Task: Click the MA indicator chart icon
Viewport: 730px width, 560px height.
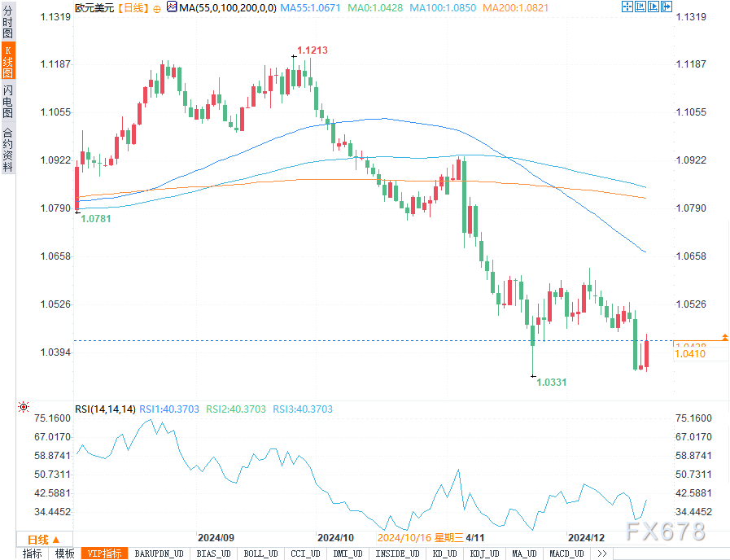Action: tap(172, 7)
